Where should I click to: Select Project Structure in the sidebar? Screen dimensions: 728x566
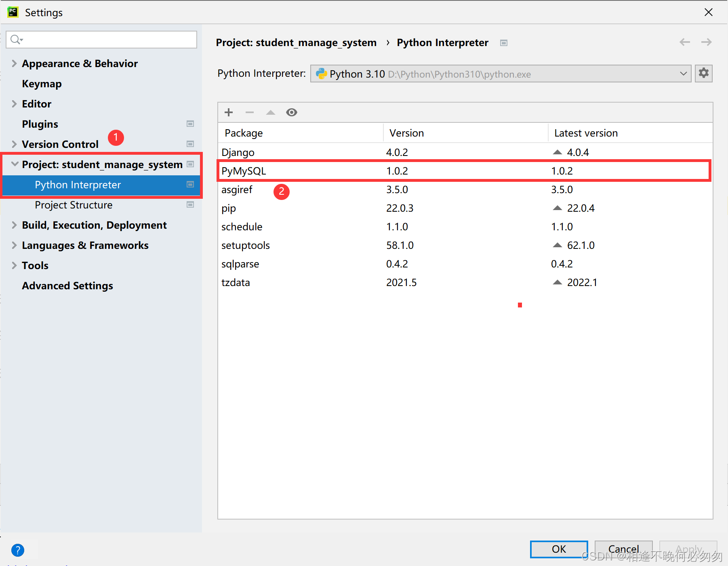click(x=74, y=205)
